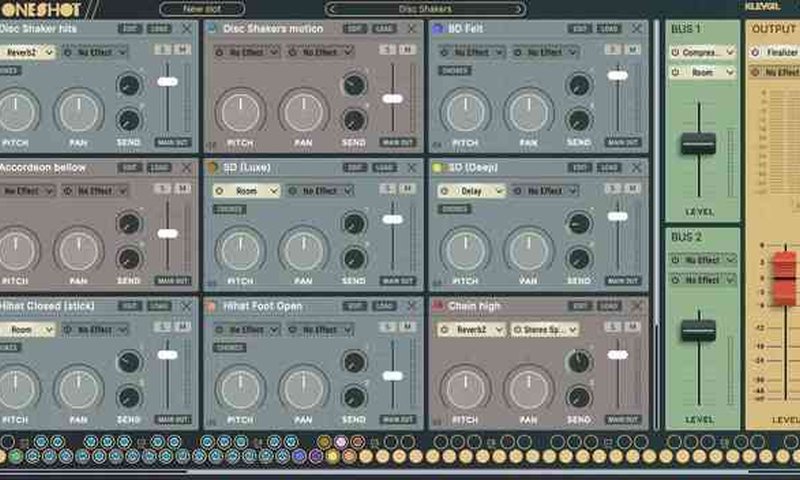The width and height of the screenshot is (800, 480).
Task: Click the Chain high upper send knob
Action: coord(579,361)
